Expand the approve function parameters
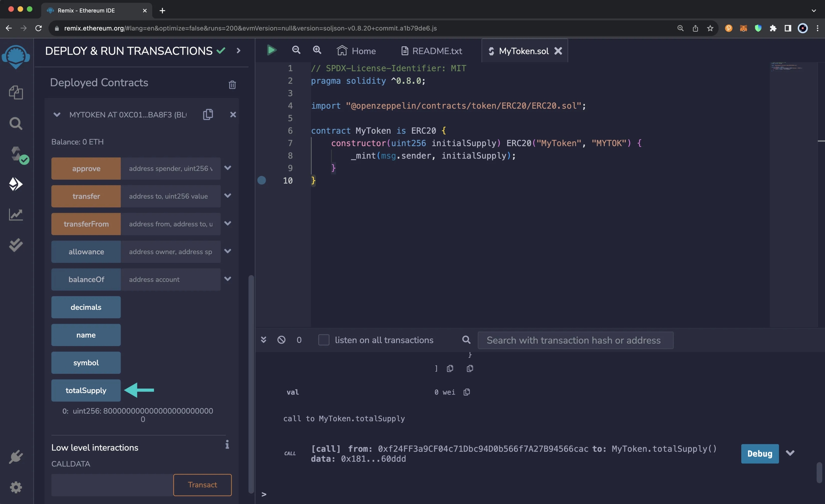This screenshot has width=825, height=504. pos(228,168)
